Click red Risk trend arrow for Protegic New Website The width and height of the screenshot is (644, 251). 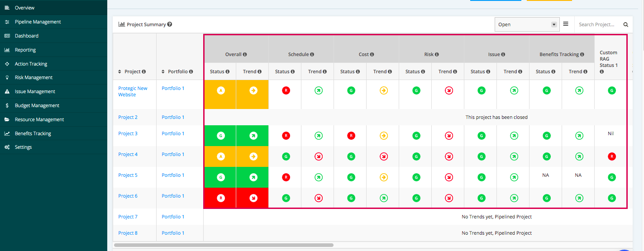pyautogui.click(x=448, y=90)
